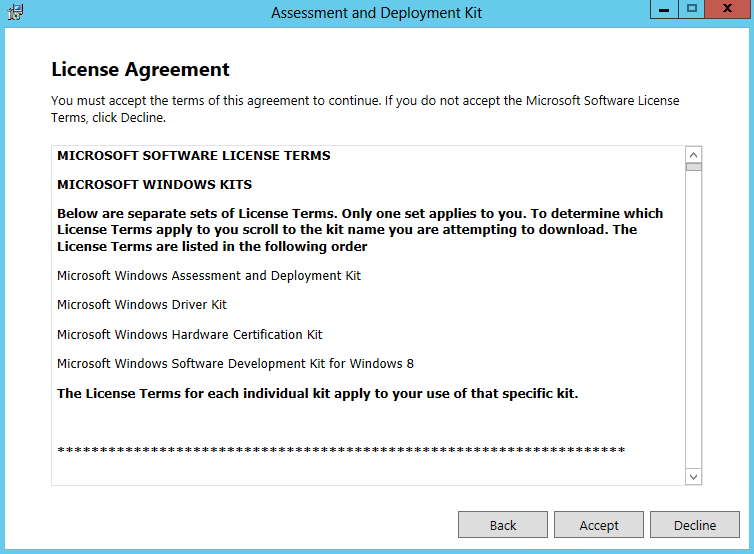This screenshot has height=554, width=754.
Task: Click the license text scrollbar thumb
Action: (693, 167)
